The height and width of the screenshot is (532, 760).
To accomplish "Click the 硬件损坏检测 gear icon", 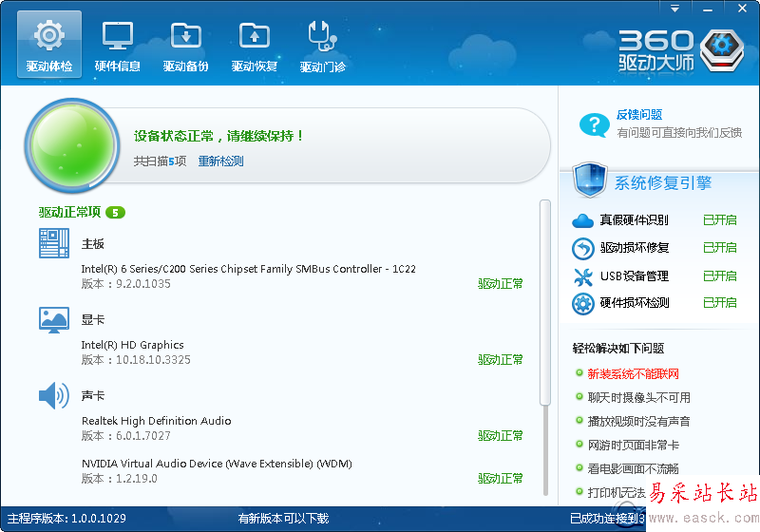I will [x=582, y=304].
